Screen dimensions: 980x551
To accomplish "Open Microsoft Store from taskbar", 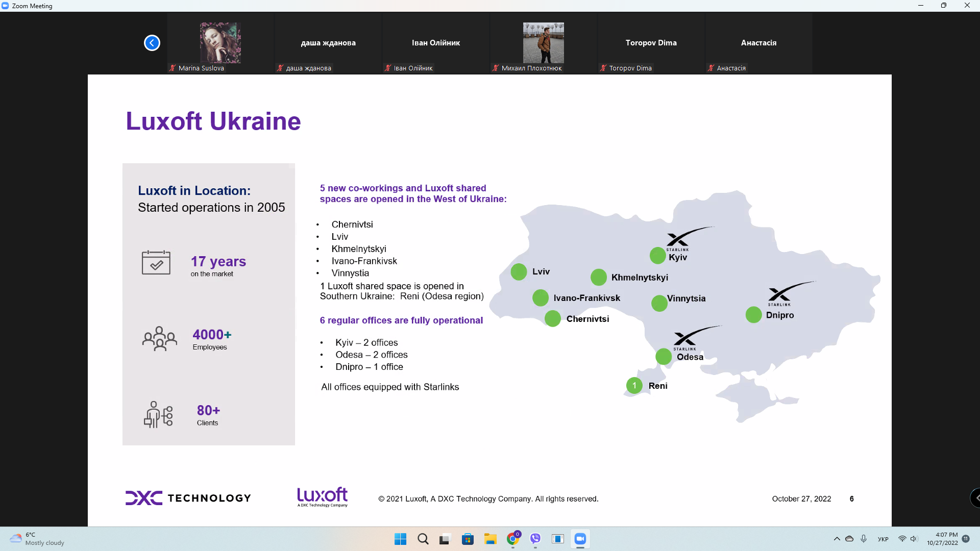I will click(x=468, y=539).
